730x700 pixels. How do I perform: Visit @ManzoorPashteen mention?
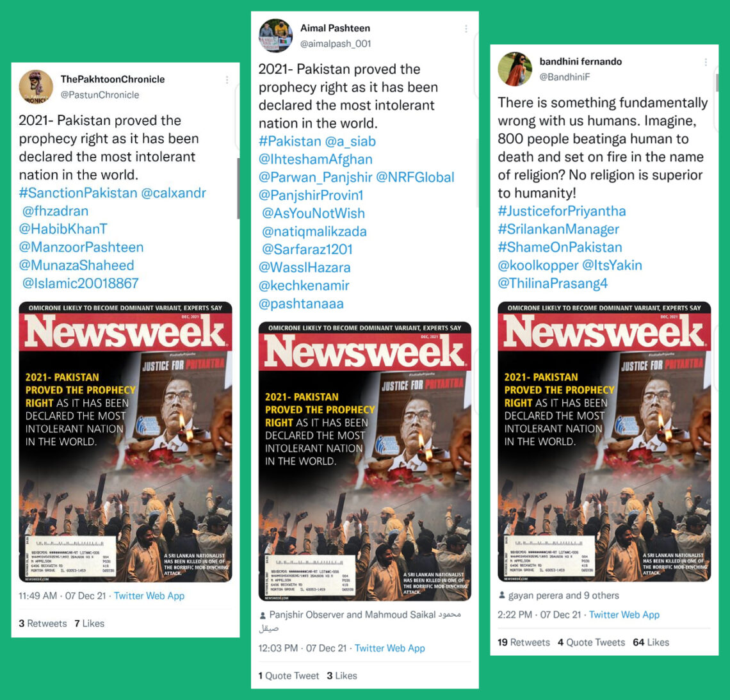click(81, 247)
